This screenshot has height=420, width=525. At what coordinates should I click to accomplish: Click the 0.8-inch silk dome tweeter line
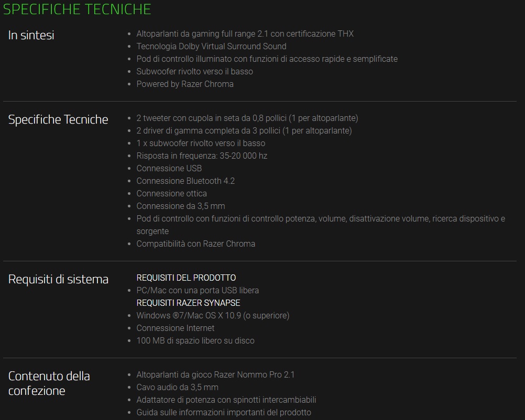[x=247, y=118]
